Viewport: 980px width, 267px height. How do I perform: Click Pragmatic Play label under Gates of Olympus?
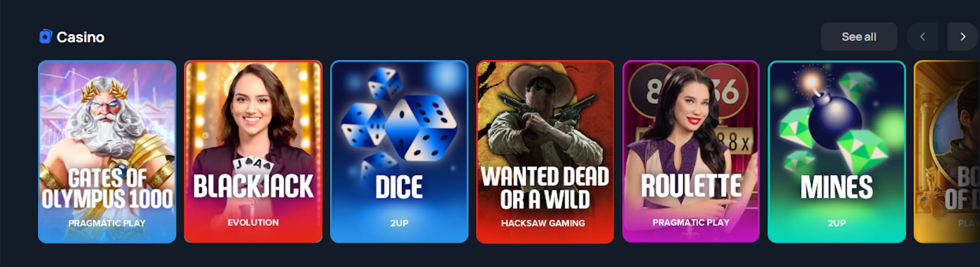pos(107,223)
